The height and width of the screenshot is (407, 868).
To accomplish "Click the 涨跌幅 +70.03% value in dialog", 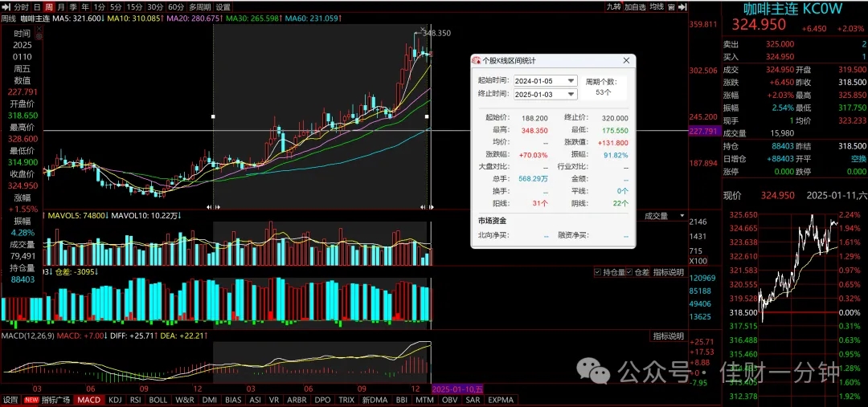I will pyautogui.click(x=534, y=155).
